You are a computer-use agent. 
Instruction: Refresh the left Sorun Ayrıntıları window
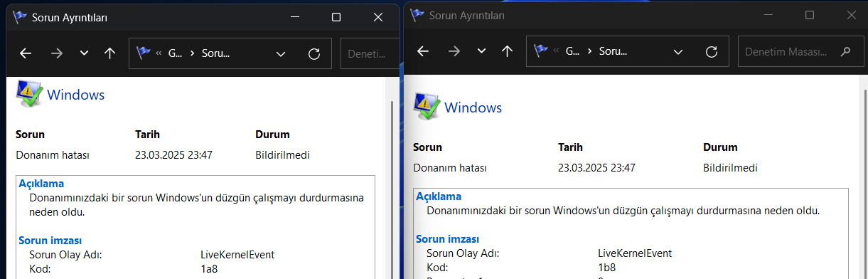click(x=314, y=53)
